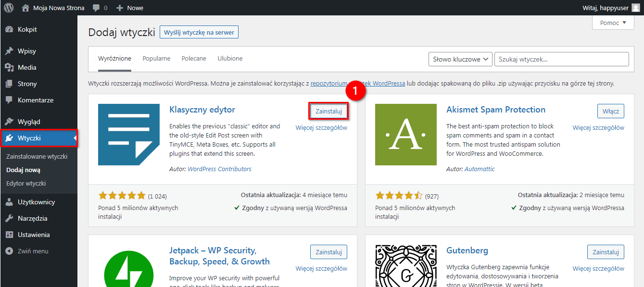Image resolution: width=644 pixels, height=287 pixels.
Task: Open Więcej szczegółów for Jetpack
Action: [x=321, y=268]
